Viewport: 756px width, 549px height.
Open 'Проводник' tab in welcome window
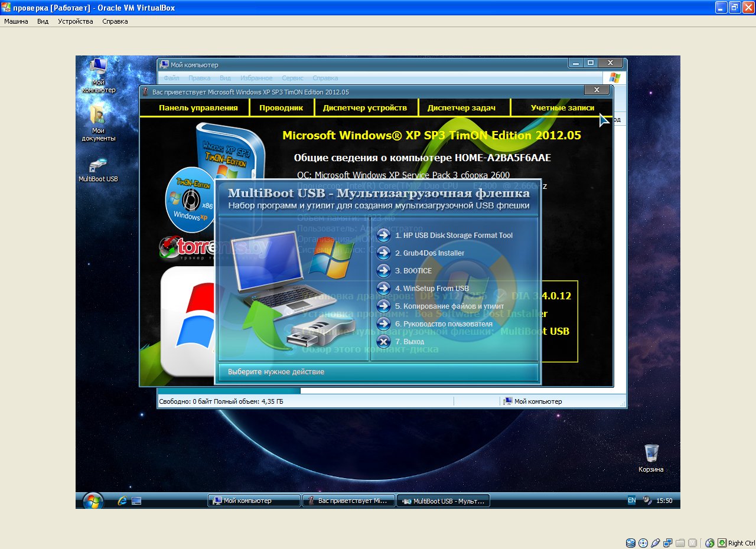click(x=281, y=107)
